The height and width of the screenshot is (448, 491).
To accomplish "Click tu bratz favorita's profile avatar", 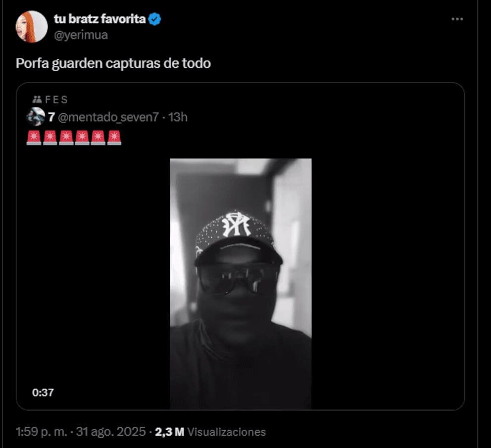I will [x=31, y=27].
